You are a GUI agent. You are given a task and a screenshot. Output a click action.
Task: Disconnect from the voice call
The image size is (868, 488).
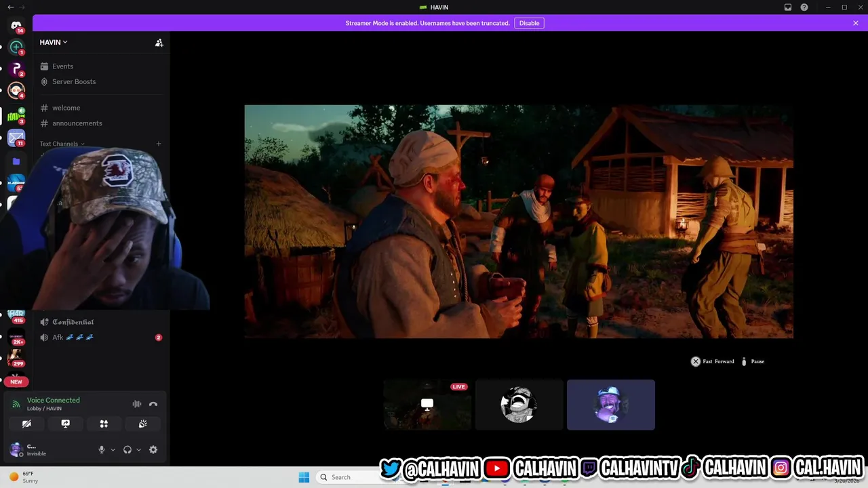pyautogui.click(x=153, y=404)
